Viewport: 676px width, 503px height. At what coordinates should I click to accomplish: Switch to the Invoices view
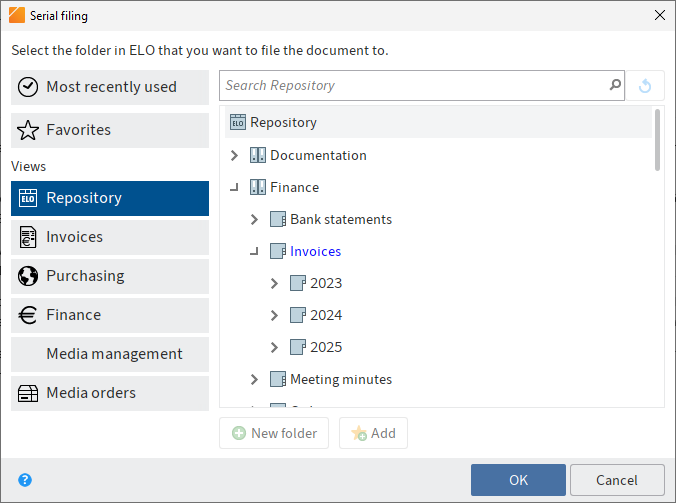pyautogui.click(x=110, y=237)
